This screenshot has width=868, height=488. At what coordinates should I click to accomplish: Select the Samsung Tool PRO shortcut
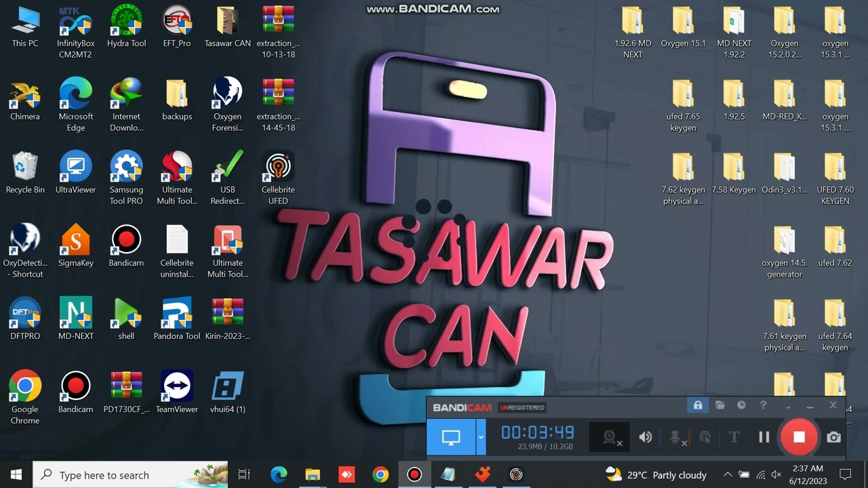(127, 178)
